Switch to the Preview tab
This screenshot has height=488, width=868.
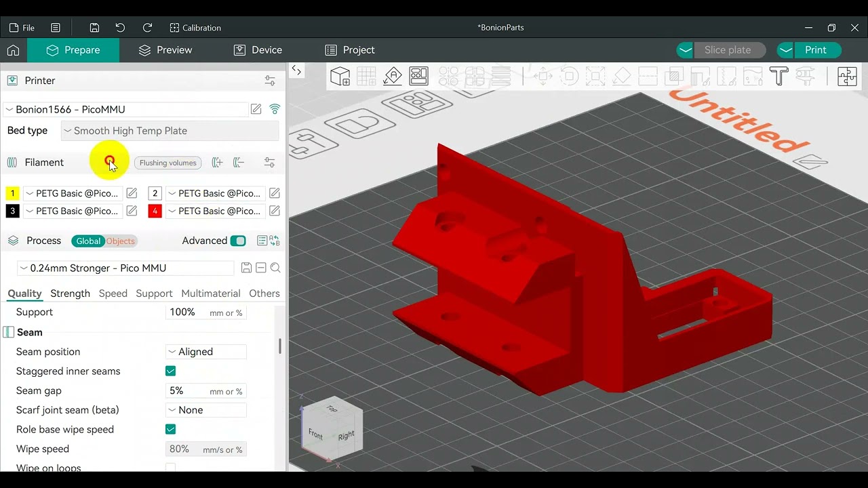[165, 50]
